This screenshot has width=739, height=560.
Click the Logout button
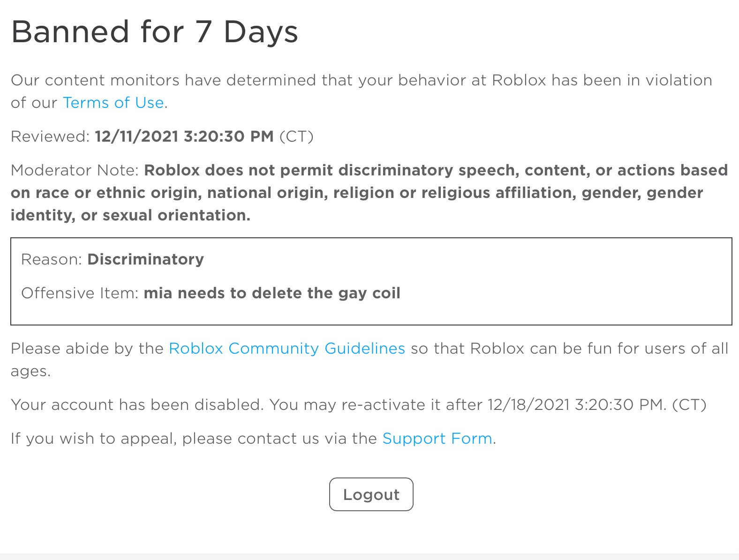pos(371,494)
